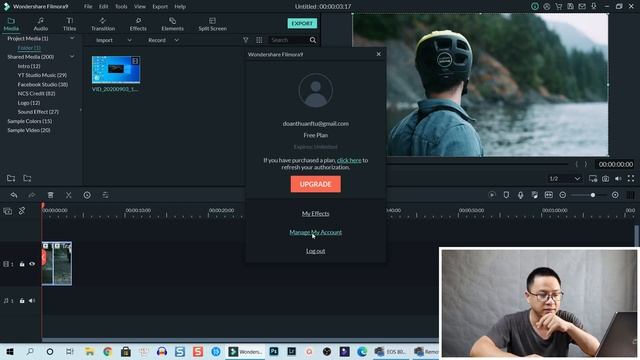The width and height of the screenshot is (640, 360).
Task: Toggle lock on audio track 1
Action: pyautogui.click(x=22, y=301)
